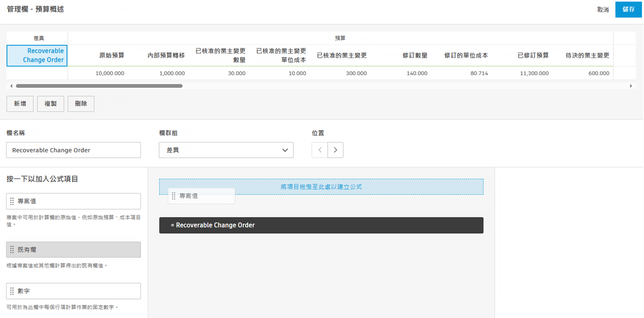Cancel editing via the 取消 button

click(603, 9)
